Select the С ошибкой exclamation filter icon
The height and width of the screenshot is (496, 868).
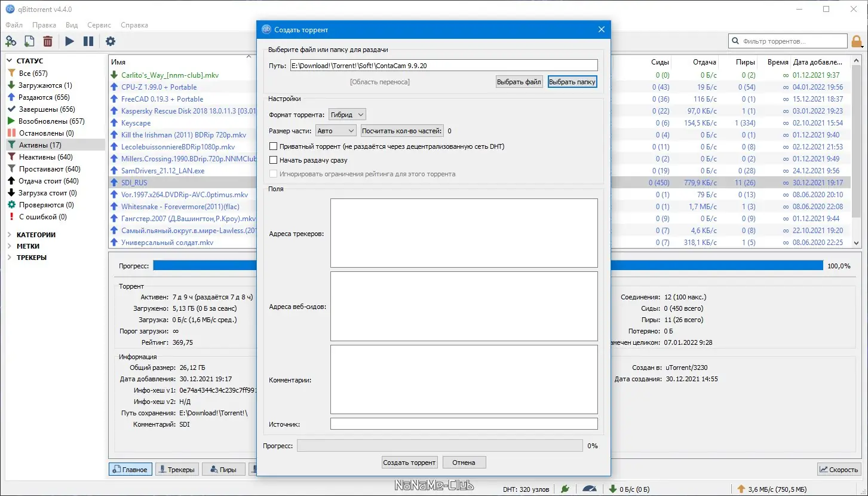11,217
